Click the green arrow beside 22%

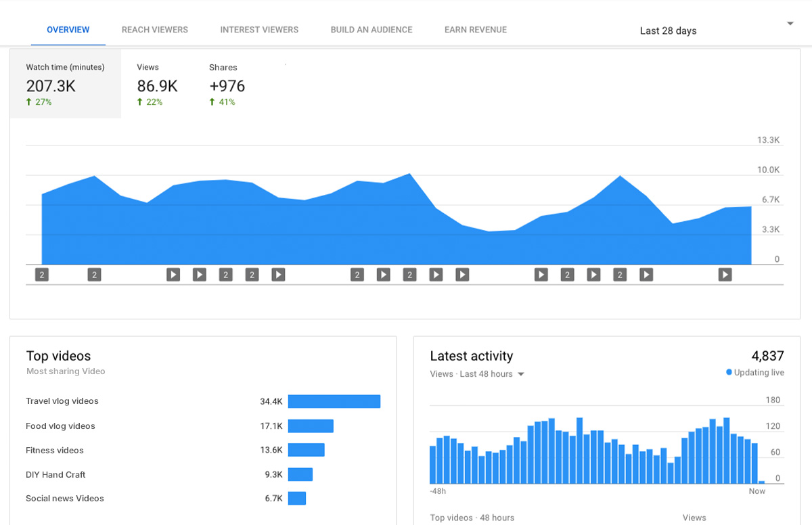(140, 102)
